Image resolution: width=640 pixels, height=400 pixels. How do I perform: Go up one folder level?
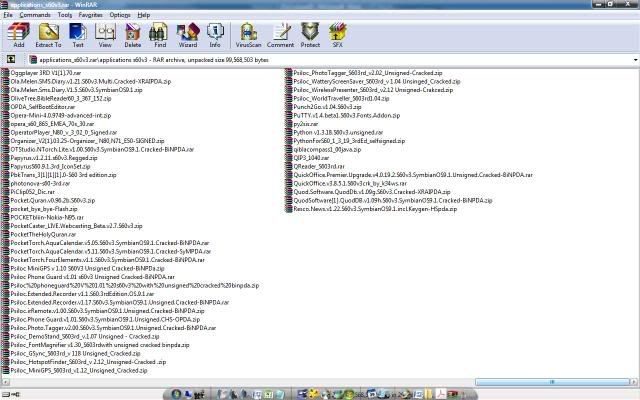click(11, 59)
